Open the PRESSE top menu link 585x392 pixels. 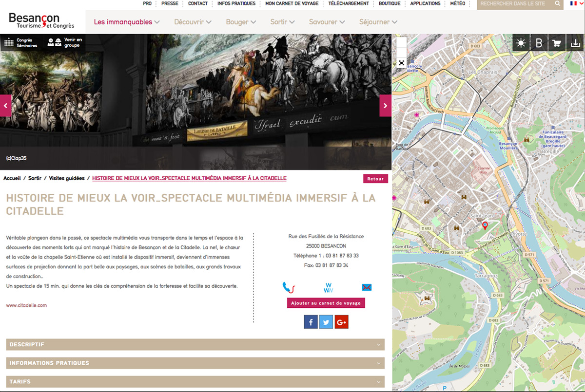pos(170,3)
